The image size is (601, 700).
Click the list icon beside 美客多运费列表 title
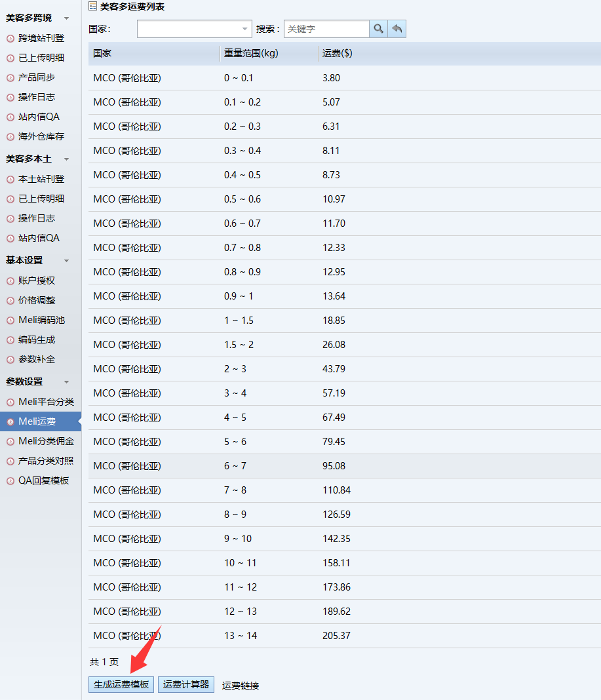tap(93, 7)
